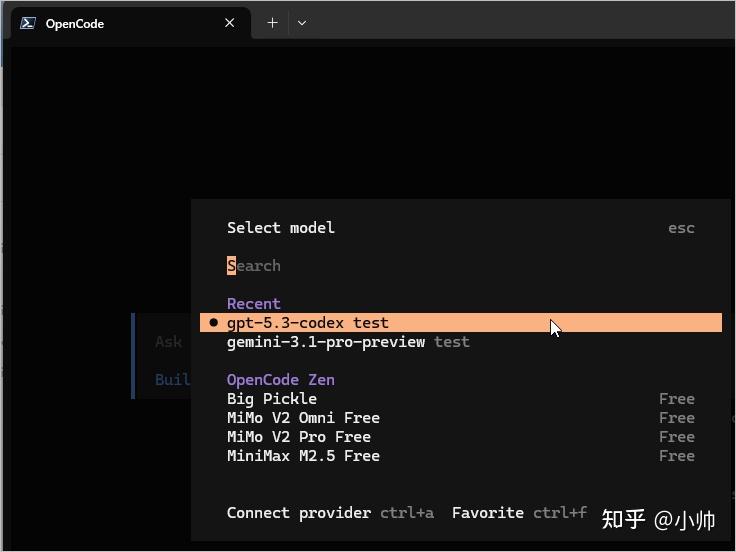This screenshot has width=736, height=552.
Task: Select the OpenCode terminal tab
Action: coord(130,23)
